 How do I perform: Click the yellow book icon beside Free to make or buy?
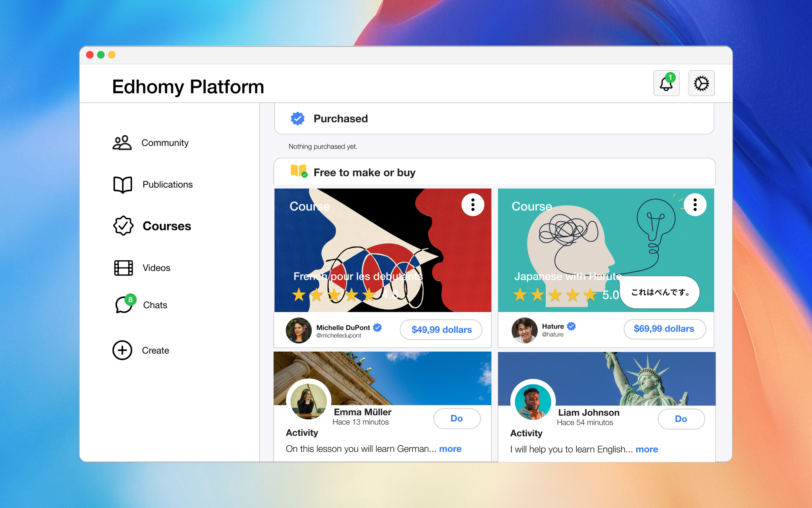tap(299, 171)
